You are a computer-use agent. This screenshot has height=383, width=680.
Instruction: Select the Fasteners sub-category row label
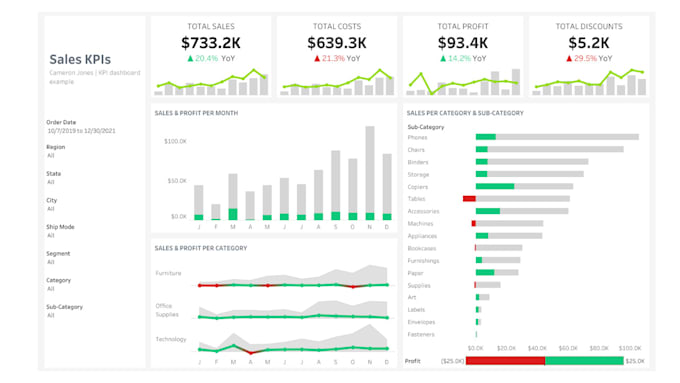(421, 334)
